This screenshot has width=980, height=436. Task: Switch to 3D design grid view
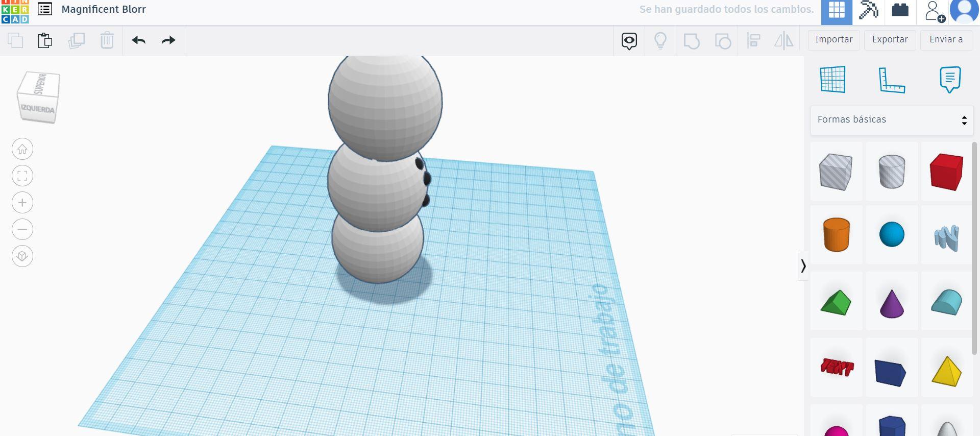point(837,11)
